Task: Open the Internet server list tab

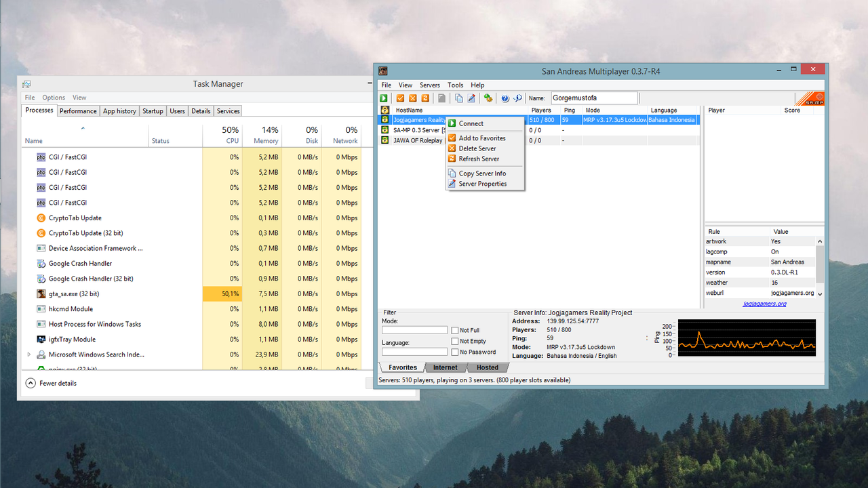Action: point(446,367)
